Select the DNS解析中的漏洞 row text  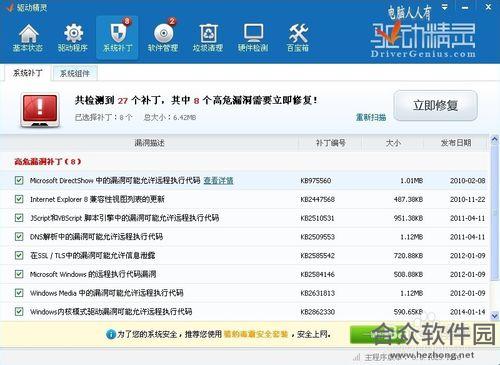[96, 237]
